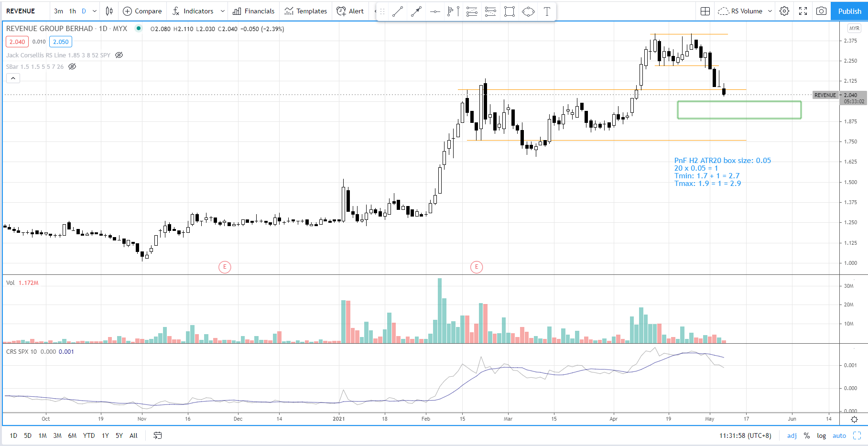Toggle auto scale
Viewport: 868px width, 446px height.
pos(839,435)
